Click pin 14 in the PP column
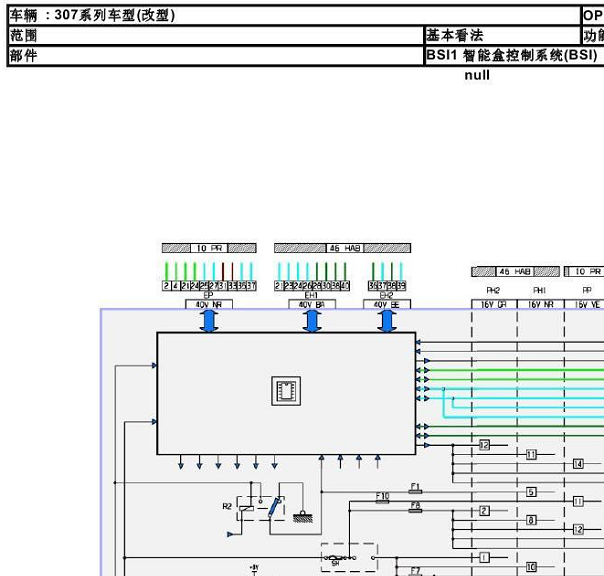Image resolution: width=604 pixels, height=576 pixels. pos(578,464)
